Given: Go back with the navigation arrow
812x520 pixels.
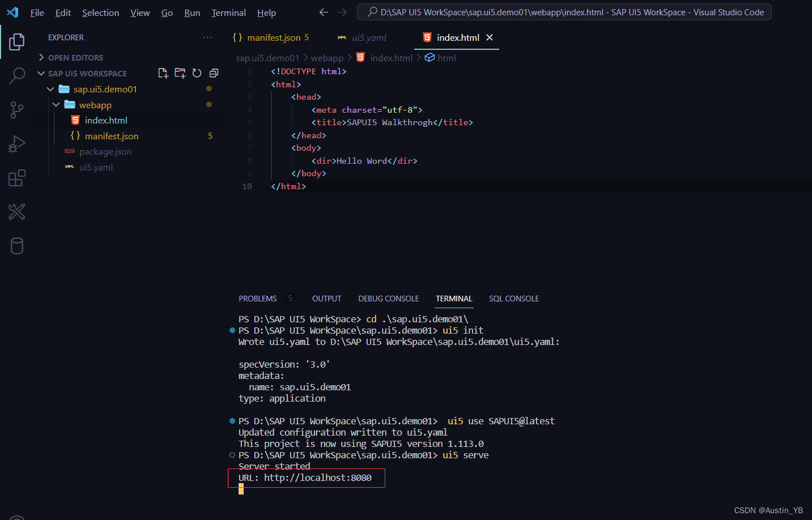Looking at the screenshot, I should coord(324,12).
